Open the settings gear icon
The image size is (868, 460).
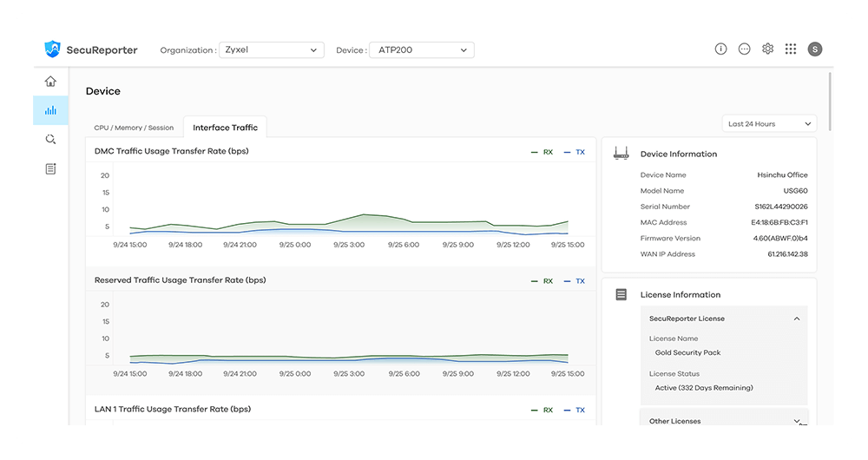tap(767, 49)
